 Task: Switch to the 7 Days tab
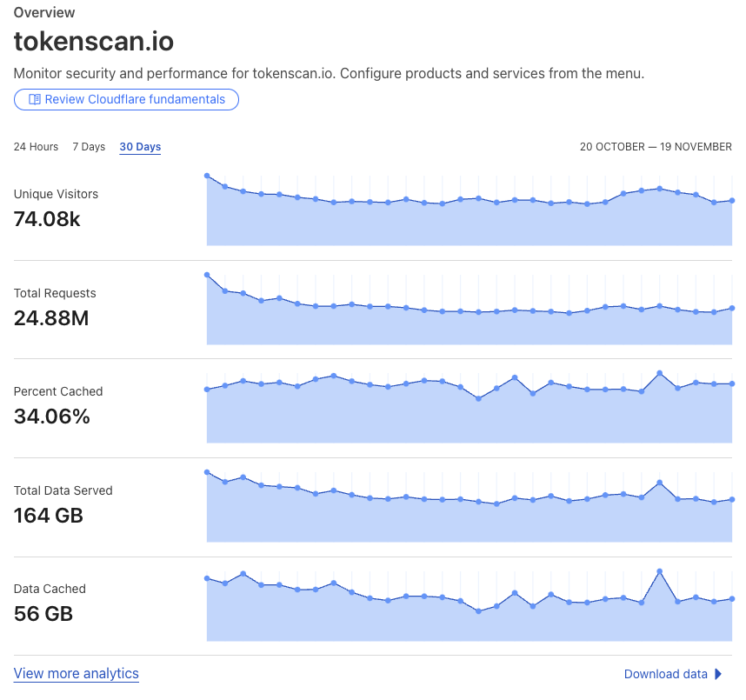[89, 147]
